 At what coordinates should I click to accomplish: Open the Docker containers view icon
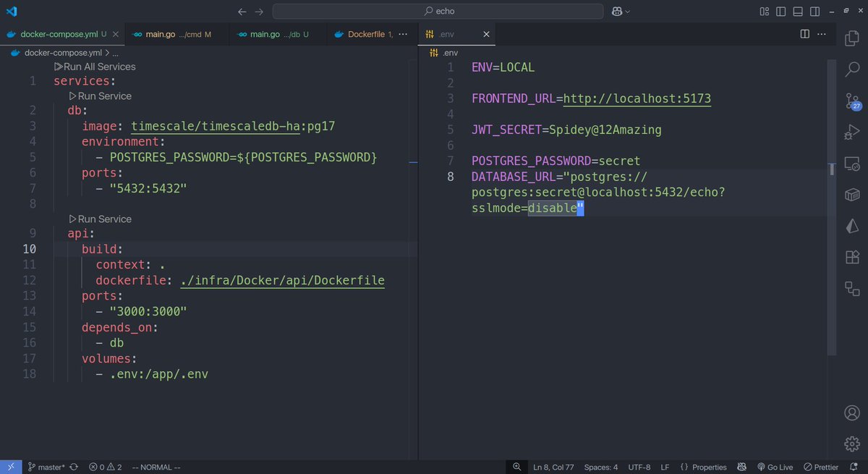pyautogui.click(x=852, y=195)
